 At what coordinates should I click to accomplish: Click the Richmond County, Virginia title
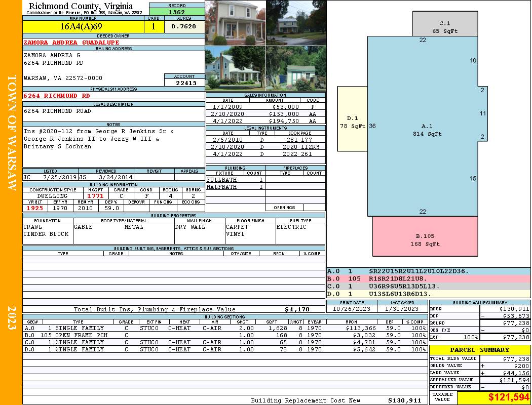pyautogui.click(x=81, y=6)
